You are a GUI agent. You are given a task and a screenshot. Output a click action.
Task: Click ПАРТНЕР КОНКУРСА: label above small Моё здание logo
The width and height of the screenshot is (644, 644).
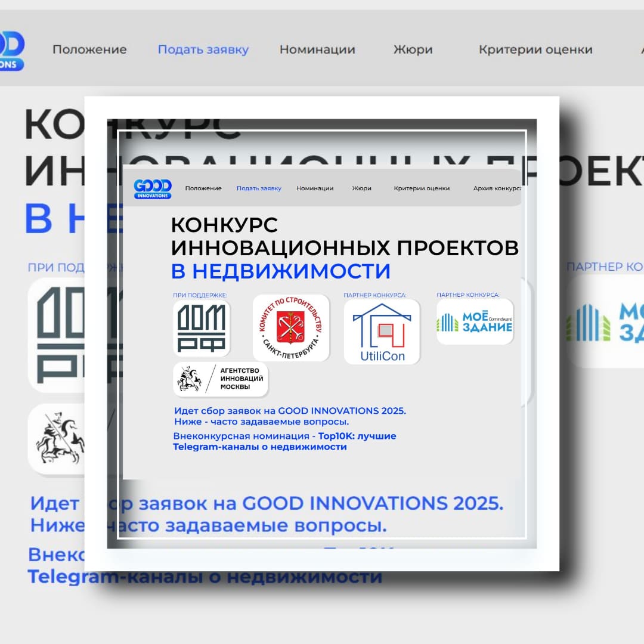(468, 295)
